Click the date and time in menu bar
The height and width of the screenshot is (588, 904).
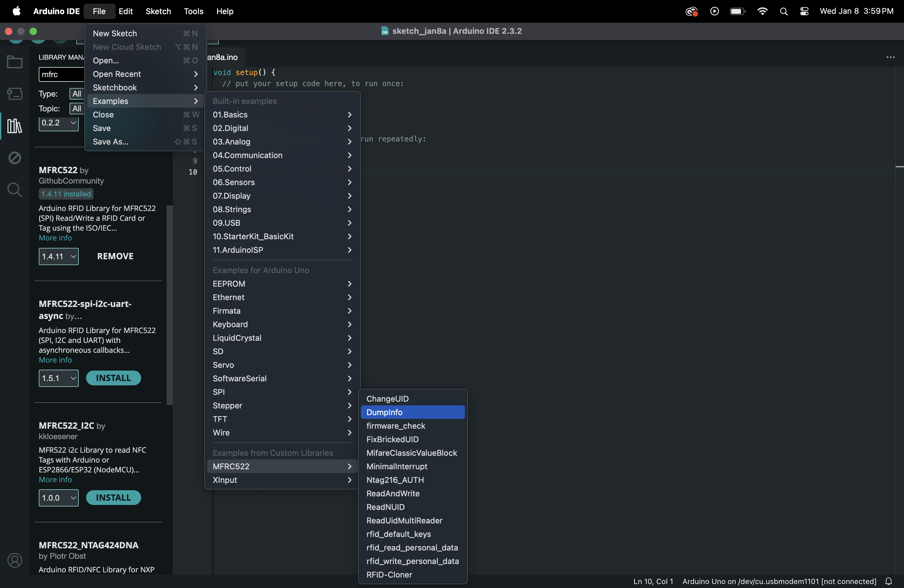[x=856, y=11]
